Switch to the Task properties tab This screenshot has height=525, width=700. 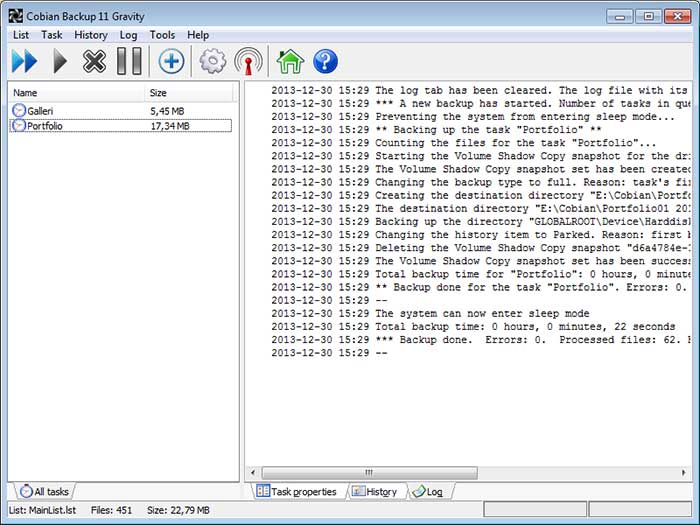click(x=296, y=492)
